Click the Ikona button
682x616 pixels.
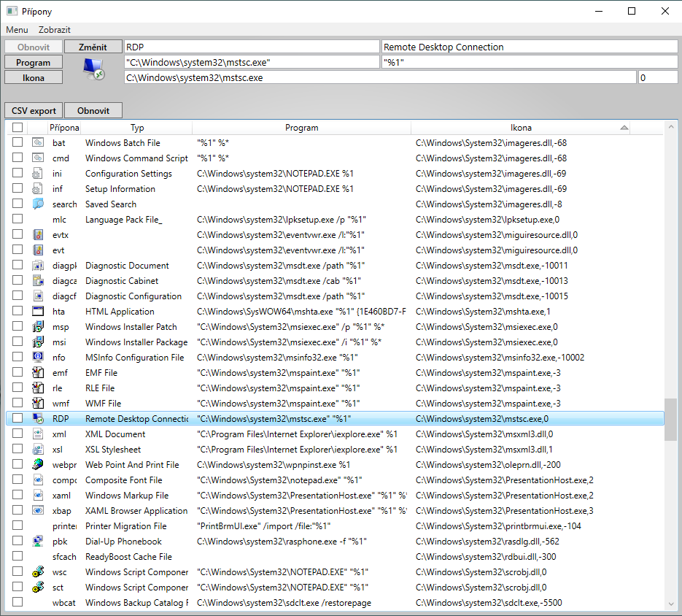(34, 78)
